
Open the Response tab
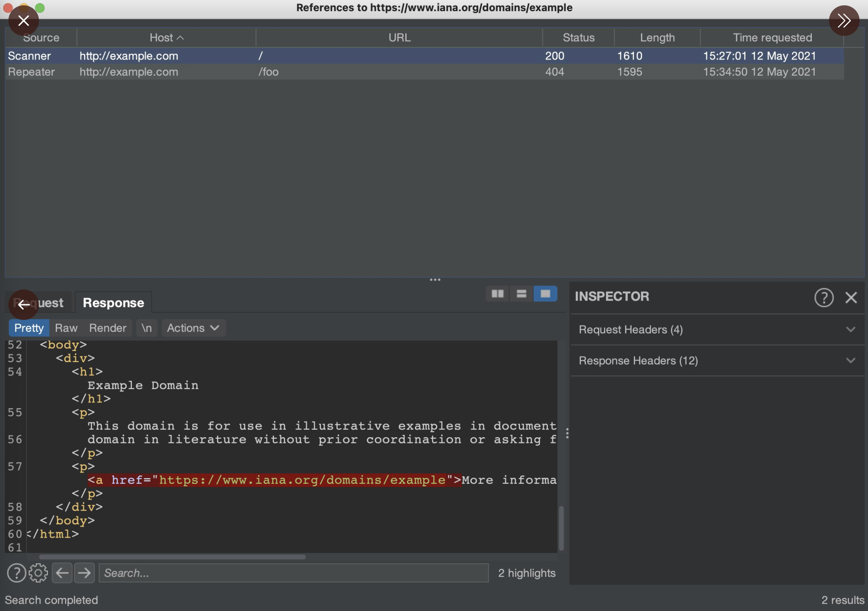pos(113,303)
